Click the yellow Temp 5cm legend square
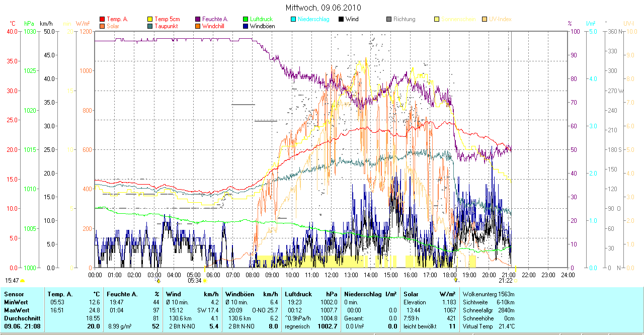Viewport: 644px width, 335px height. pyautogui.click(x=150, y=19)
